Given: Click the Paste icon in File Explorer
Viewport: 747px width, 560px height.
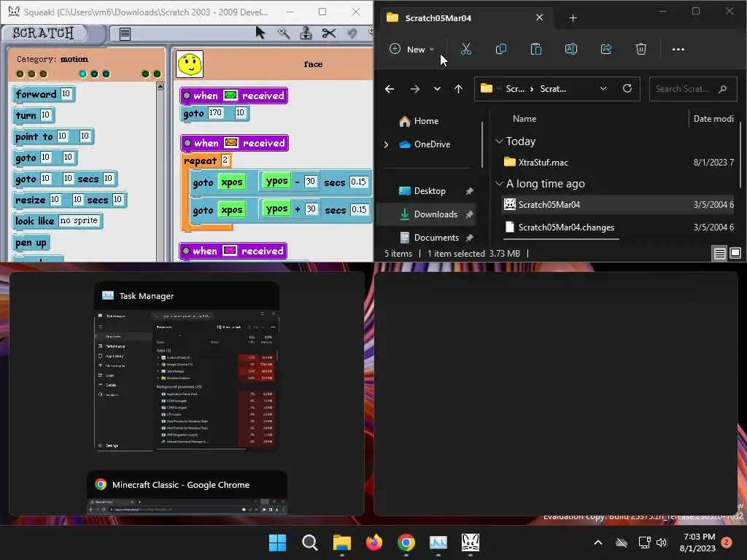Looking at the screenshot, I should (x=536, y=49).
